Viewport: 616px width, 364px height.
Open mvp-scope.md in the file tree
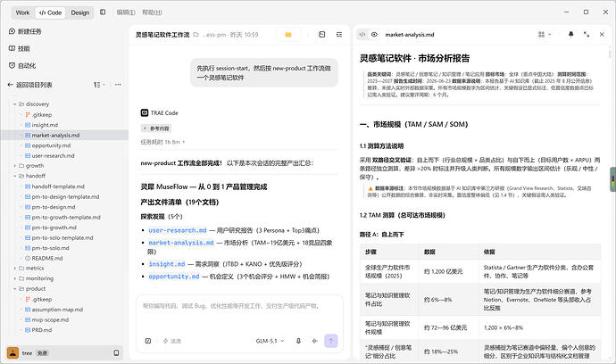[50, 319]
